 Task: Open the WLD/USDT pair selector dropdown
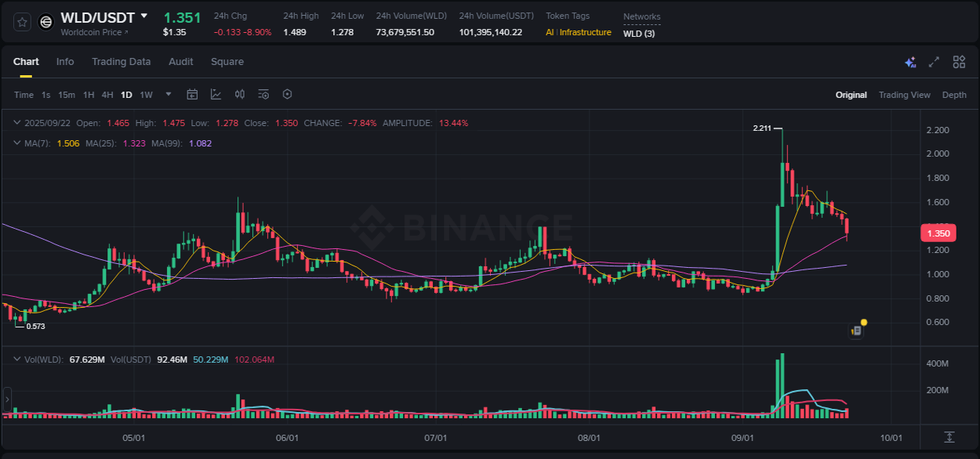(x=102, y=16)
